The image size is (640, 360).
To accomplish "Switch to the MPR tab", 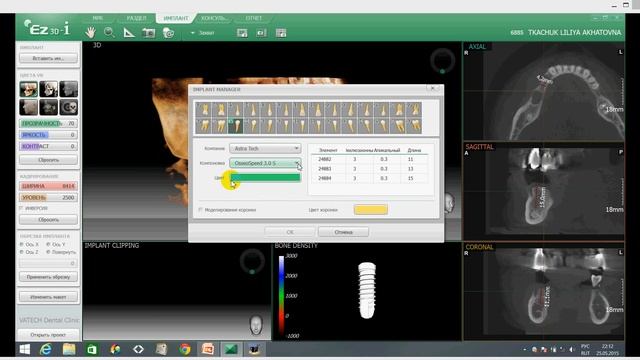I will point(97,18).
